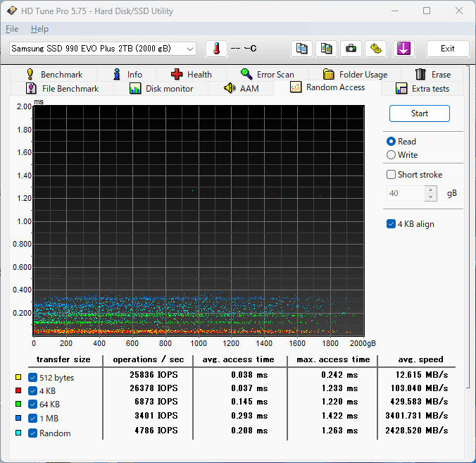
Task: Click the camera save screenshot icon
Action: coord(351,49)
